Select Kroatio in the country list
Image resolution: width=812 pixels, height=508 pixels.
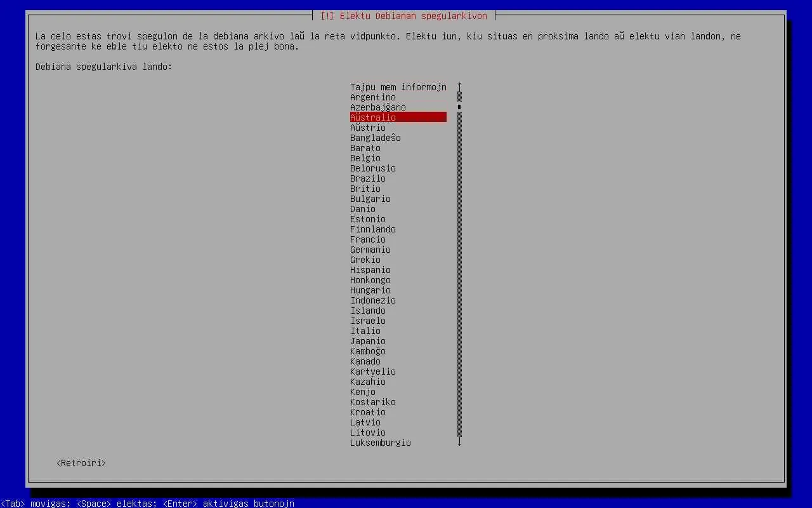click(x=368, y=412)
